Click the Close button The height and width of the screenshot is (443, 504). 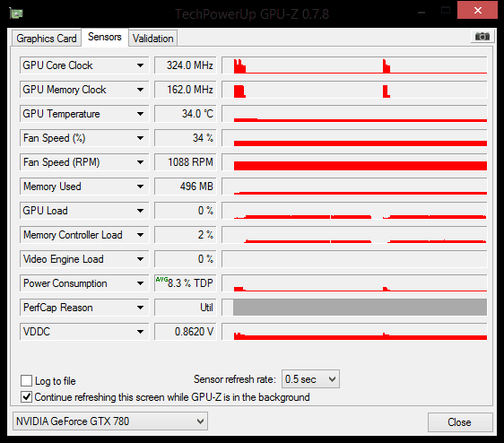point(460,422)
